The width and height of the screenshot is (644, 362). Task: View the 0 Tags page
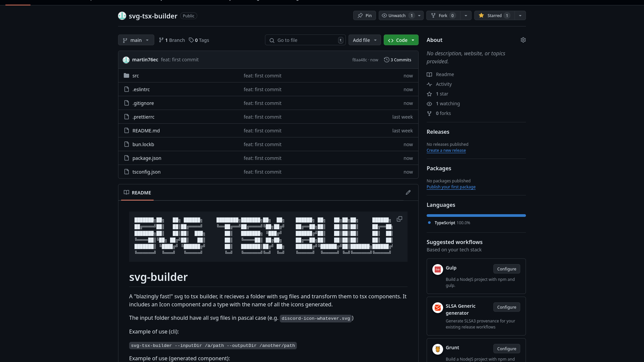pos(199,40)
